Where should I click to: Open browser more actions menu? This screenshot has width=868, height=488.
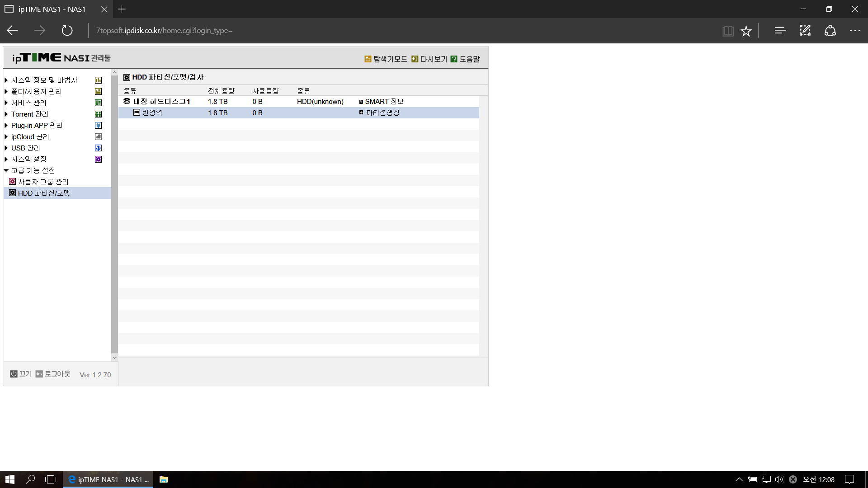pyautogui.click(x=855, y=31)
